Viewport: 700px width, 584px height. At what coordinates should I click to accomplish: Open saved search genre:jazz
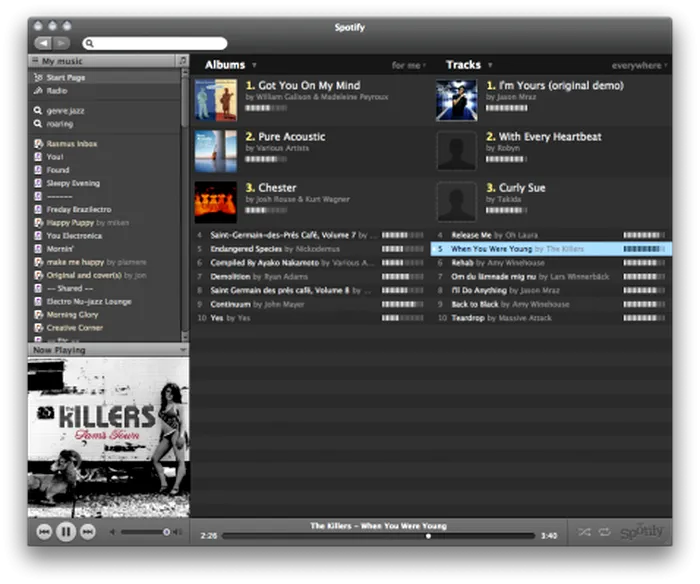(x=104, y=111)
